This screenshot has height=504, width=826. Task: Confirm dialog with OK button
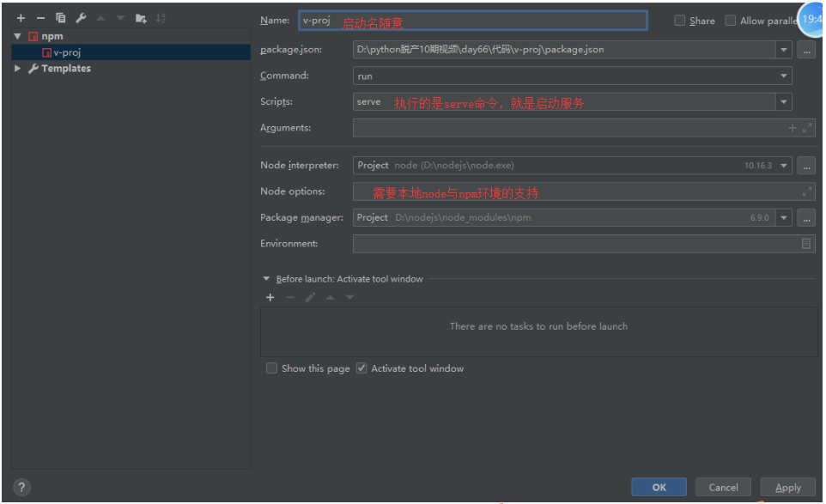coord(659,487)
